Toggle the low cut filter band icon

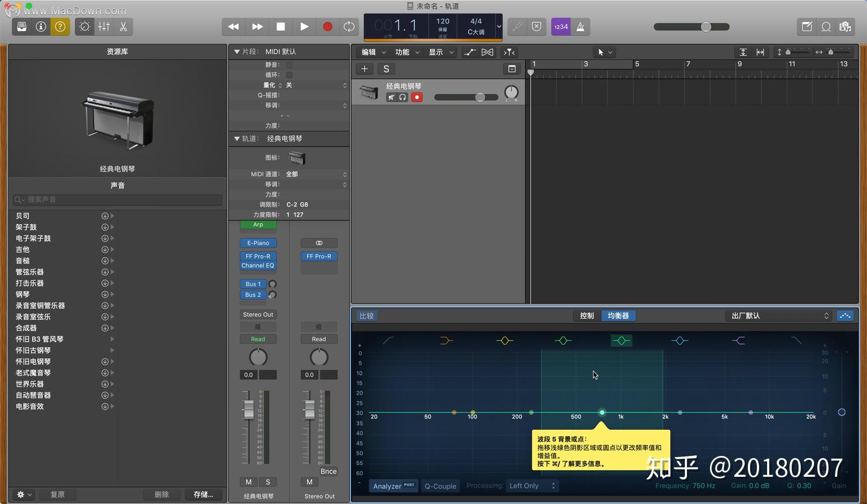[x=388, y=341]
